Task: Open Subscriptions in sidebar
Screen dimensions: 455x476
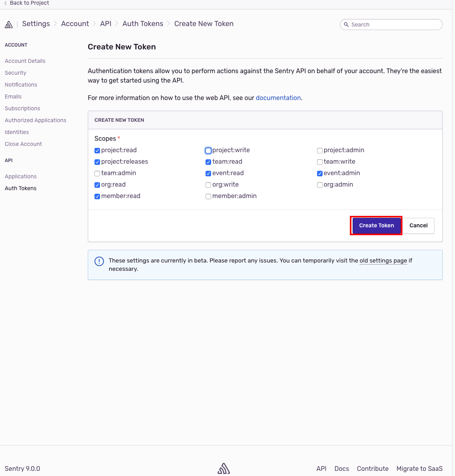Action: pos(23,108)
